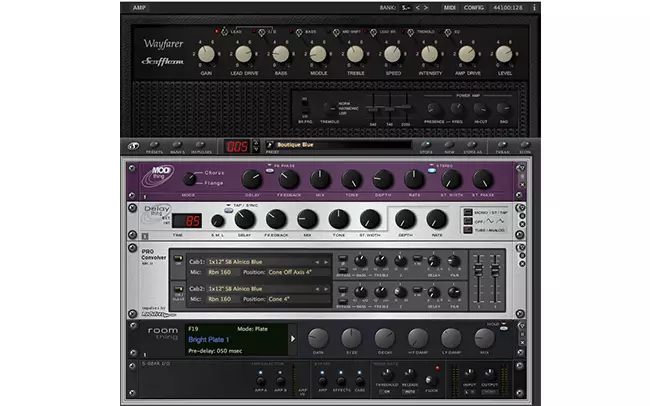The height and width of the screenshot is (406, 650).
Task: Click the LEAD DRIVE knob
Action: (x=243, y=54)
